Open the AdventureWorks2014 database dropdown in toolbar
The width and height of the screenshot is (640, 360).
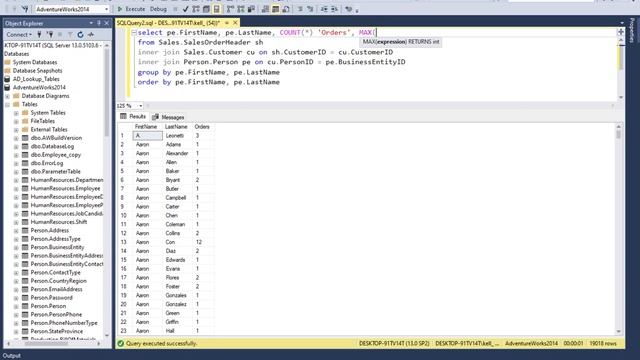(106, 9)
